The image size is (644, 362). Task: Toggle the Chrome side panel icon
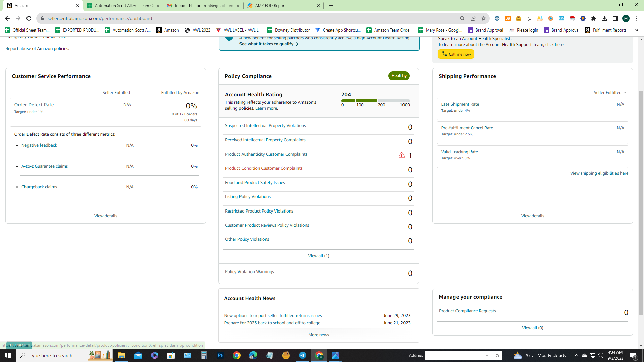click(615, 18)
